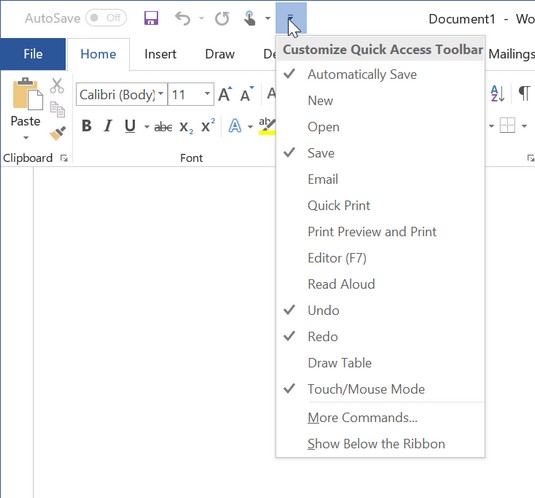Image resolution: width=535 pixels, height=498 pixels.
Task: Switch to the Mailings tab
Action: coord(511,54)
